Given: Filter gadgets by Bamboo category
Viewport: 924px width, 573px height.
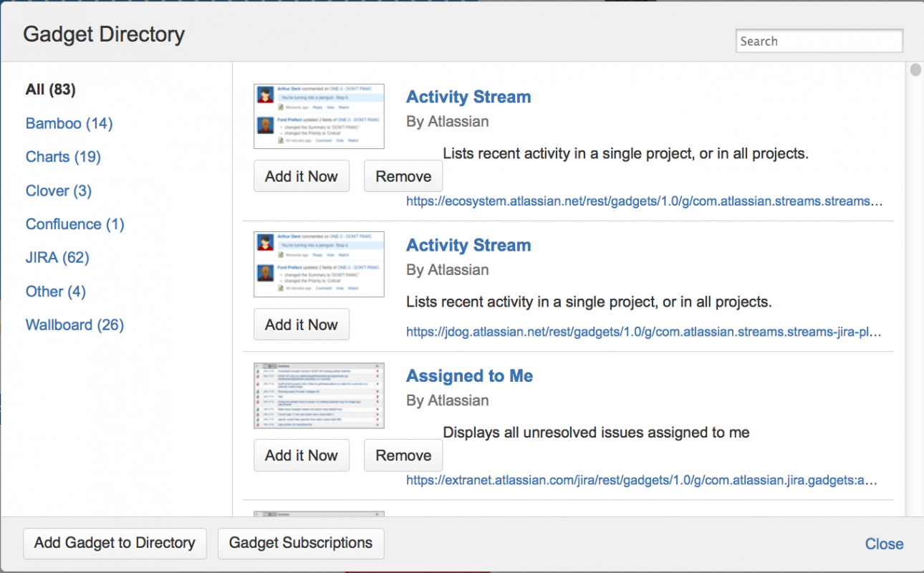Looking at the screenshot, I should coord(69,123).
